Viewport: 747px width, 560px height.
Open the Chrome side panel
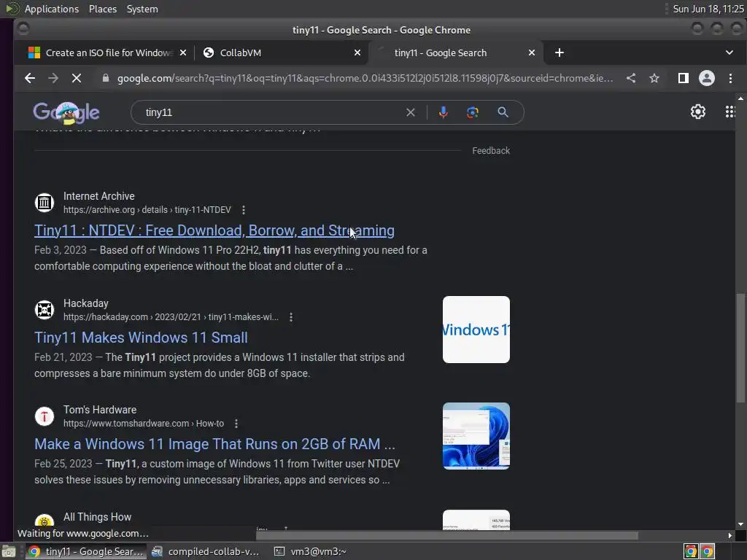point(683,78)
